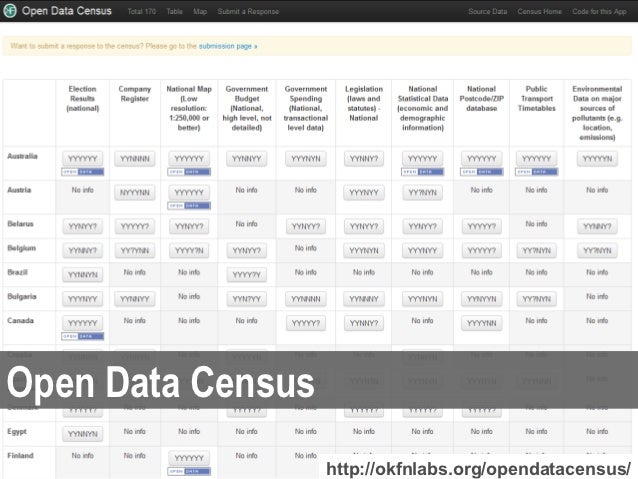Open Canada's Legislation score button
This screenshot has height=479, width=638.
click(364, 323)
